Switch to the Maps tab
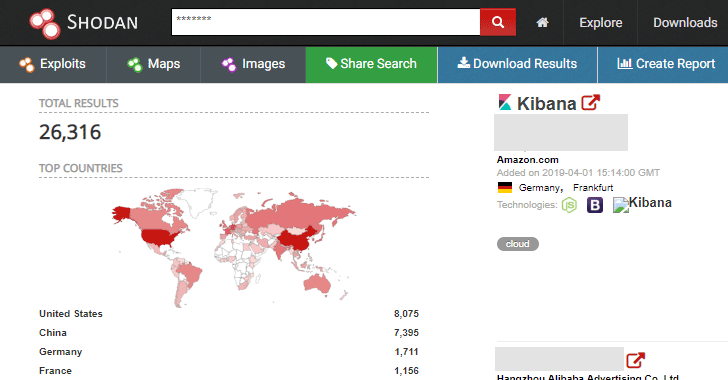This screenshot has width=728, height=380. click(154, 64)
